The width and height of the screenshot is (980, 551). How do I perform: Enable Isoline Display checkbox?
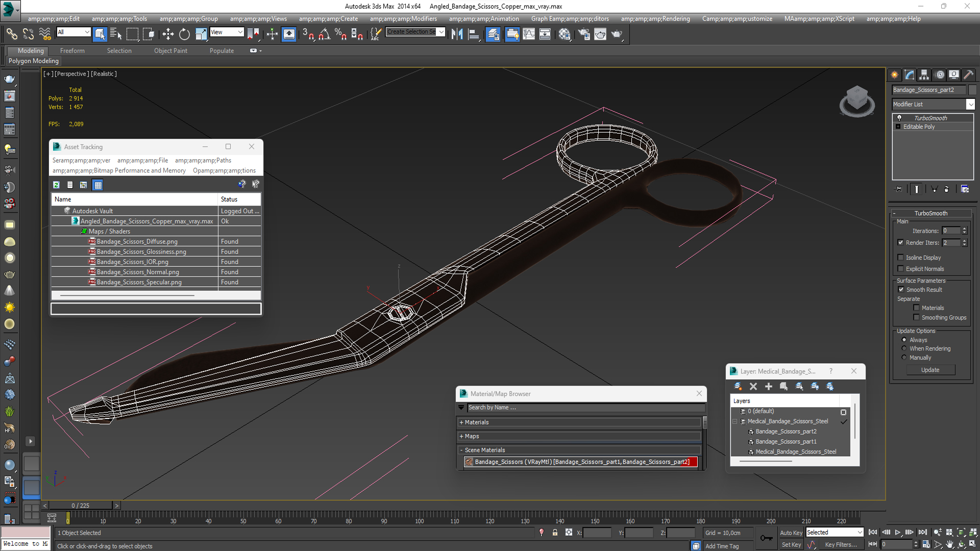tap(900, 257)
